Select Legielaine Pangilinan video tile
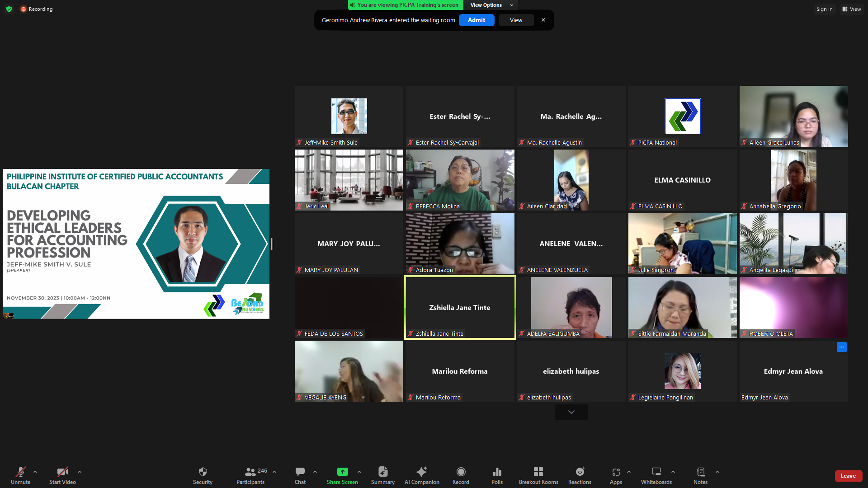The image size is (868, 488). [683, 371]
